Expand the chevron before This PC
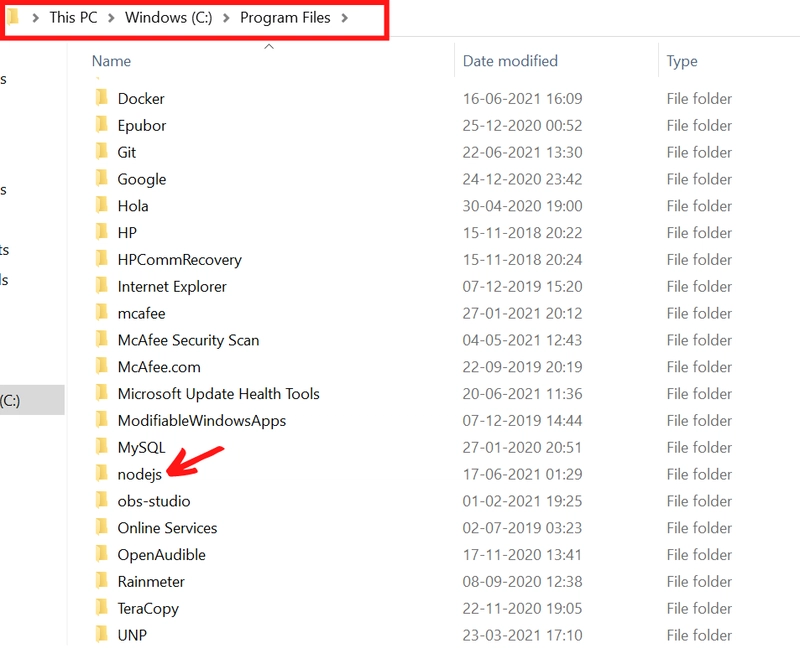Viewport: 800px width, 659px height. point(35,18)
